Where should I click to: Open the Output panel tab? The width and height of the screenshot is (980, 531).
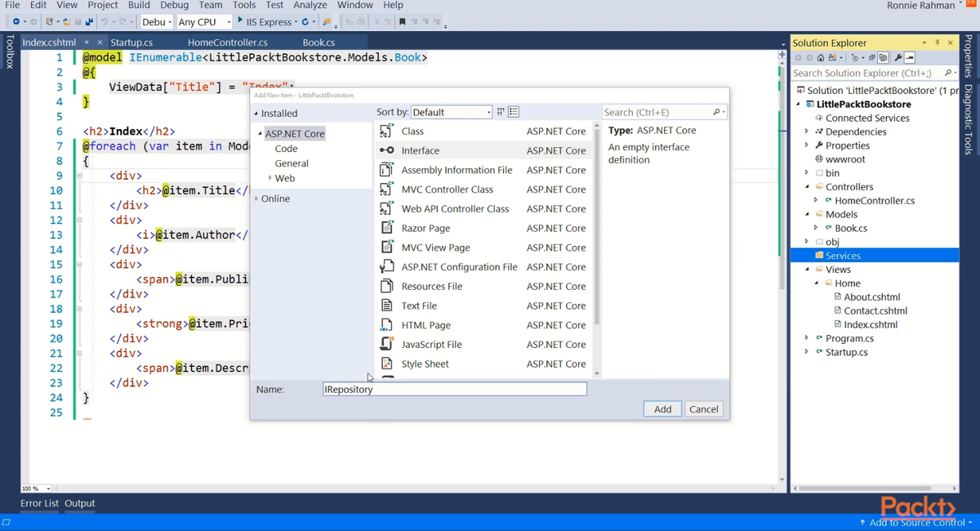[80, 503]
